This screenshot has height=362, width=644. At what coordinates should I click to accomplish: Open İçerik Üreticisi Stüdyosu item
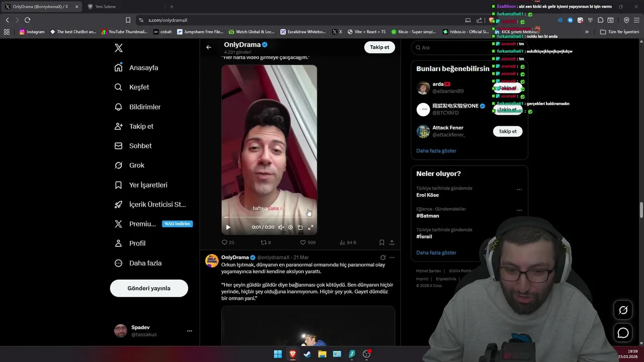click(x=150, y=204)
